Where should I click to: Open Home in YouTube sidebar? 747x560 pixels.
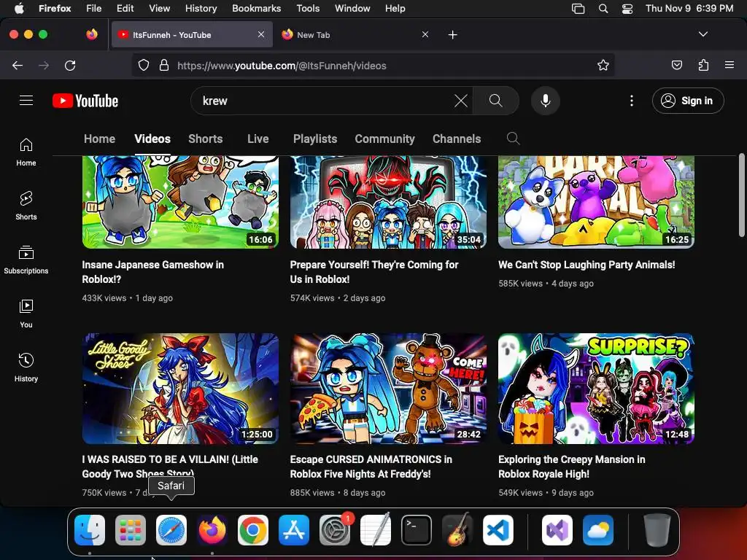(x=26, y=152)
